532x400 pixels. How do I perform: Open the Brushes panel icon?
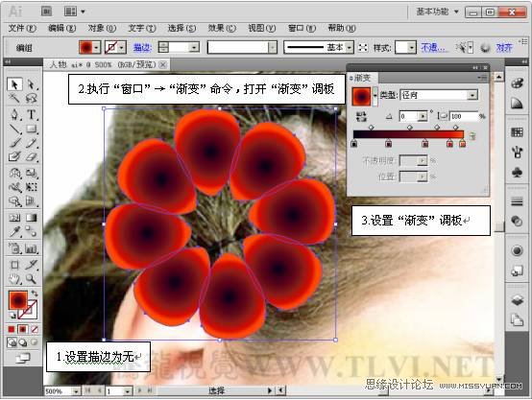(x=517, y=153)
